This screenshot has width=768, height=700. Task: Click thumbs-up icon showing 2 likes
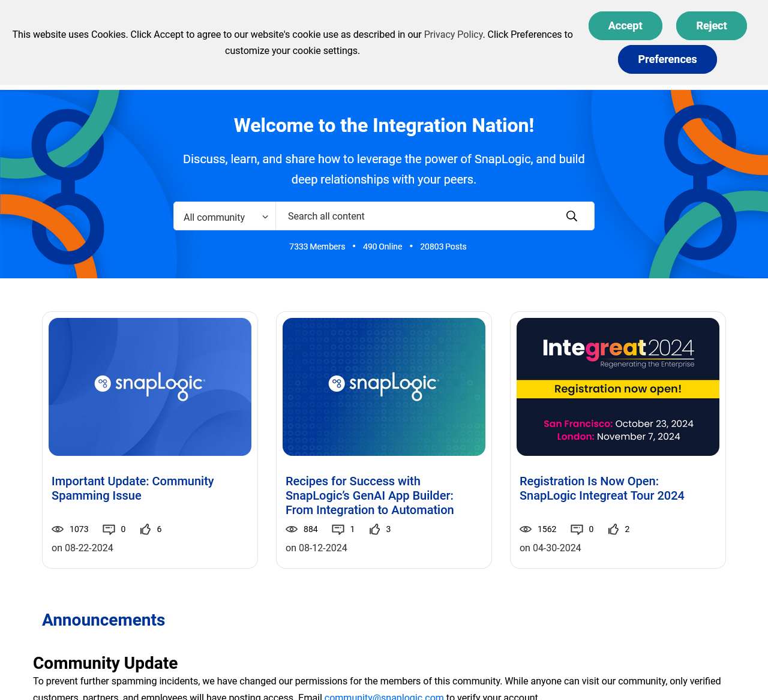pos(613,529)
